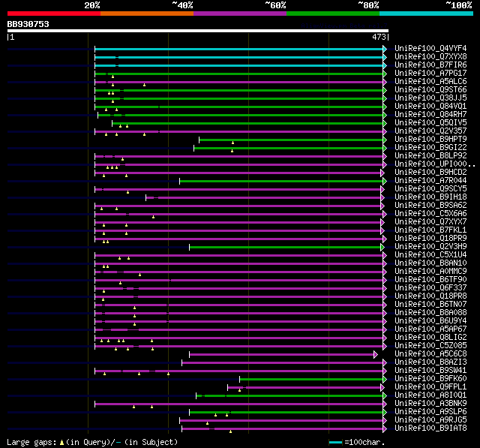The image size is (480, 448).
Task: Click the purple alignment bar of UniRef100_A3BNK9
Action: pyautogui.click(x=239, y=404)
